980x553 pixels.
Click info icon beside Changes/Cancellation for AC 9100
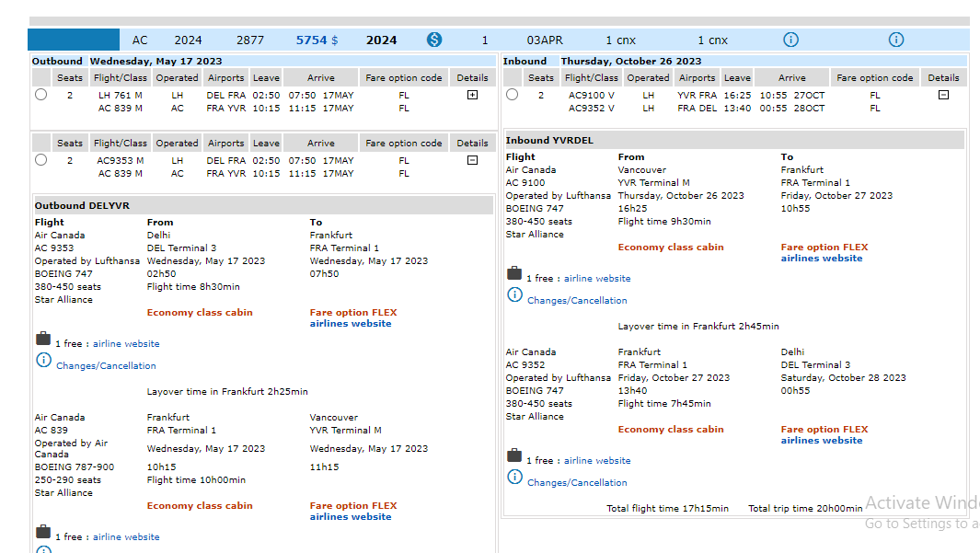pyautogui.click(x=514, y=295)
